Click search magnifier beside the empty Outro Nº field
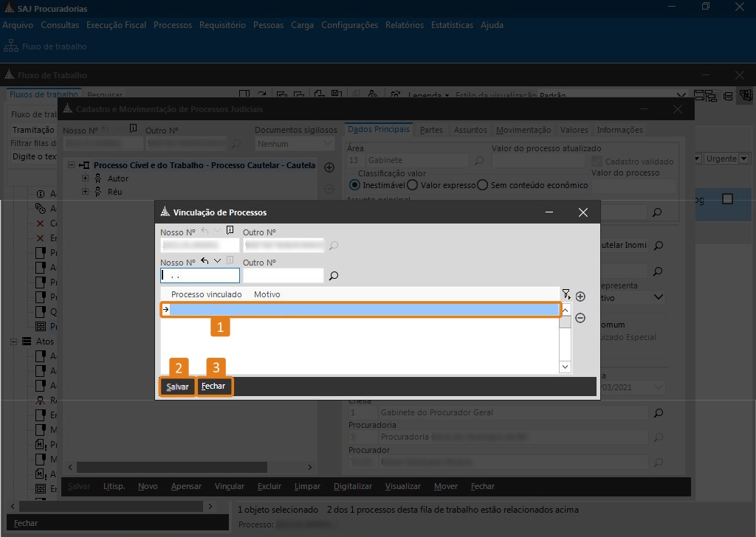 click(334, 276)
